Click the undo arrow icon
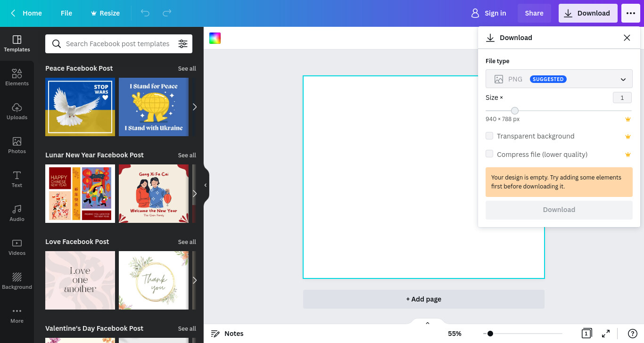This screenshot has height=343, width=644. click(x=145, y=13)
